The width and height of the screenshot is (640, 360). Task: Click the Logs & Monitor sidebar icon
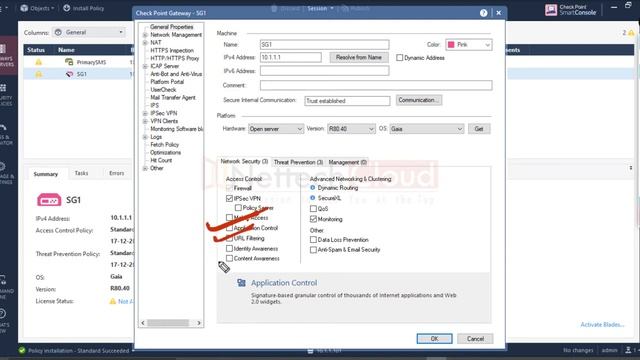[x=3, y=127]
